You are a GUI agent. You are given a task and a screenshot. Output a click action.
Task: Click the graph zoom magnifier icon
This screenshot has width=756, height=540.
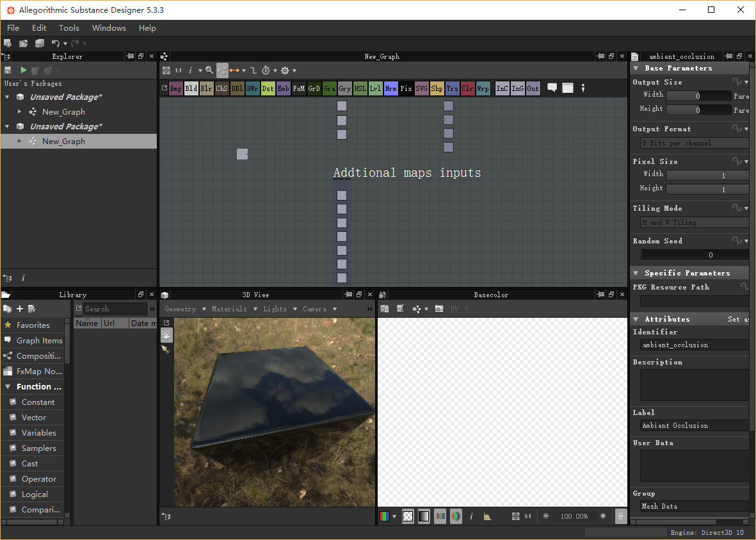209,70
